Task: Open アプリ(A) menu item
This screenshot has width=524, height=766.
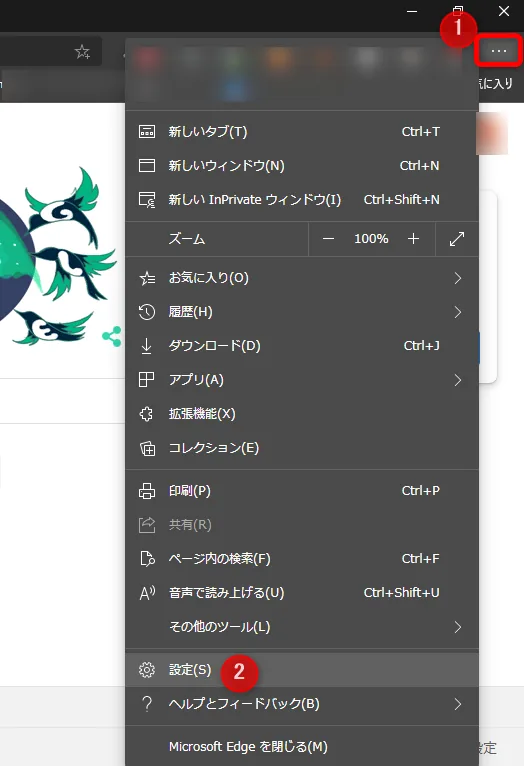Action: (302, 380)
